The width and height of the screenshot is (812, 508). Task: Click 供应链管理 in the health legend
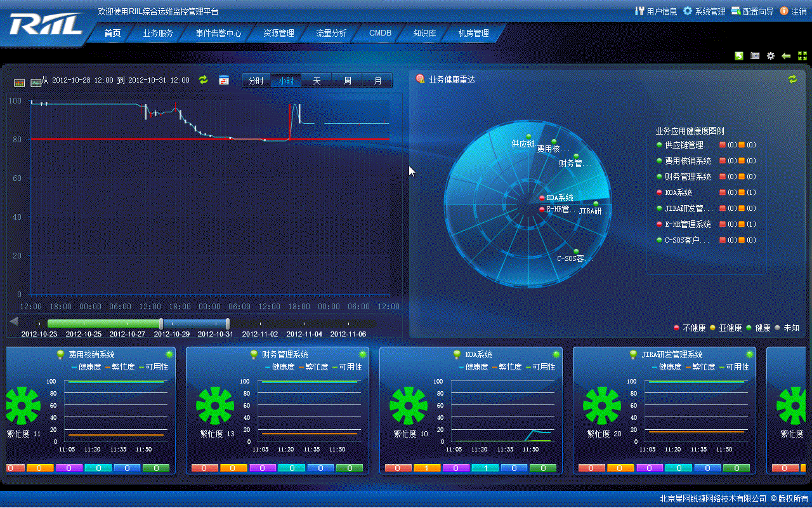688,145
